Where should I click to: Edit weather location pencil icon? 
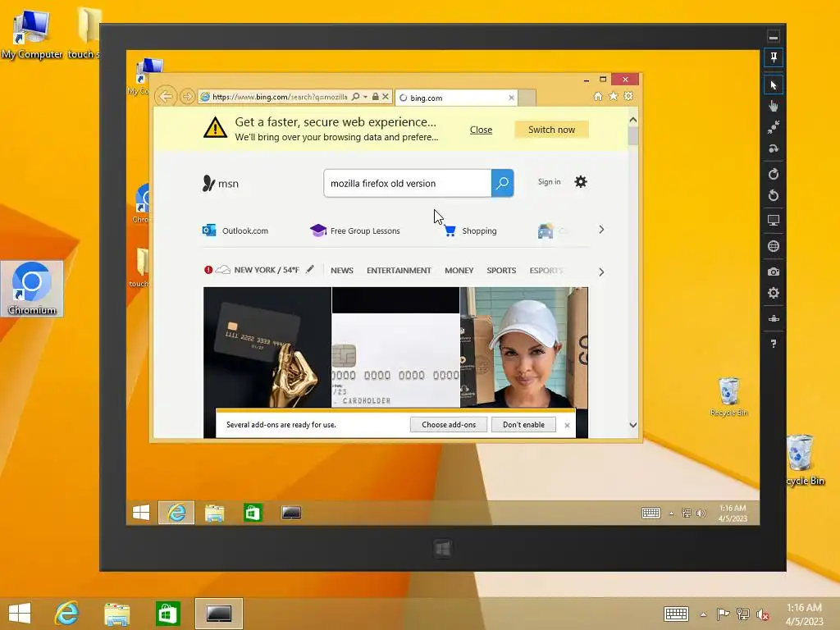click(309, 269)
